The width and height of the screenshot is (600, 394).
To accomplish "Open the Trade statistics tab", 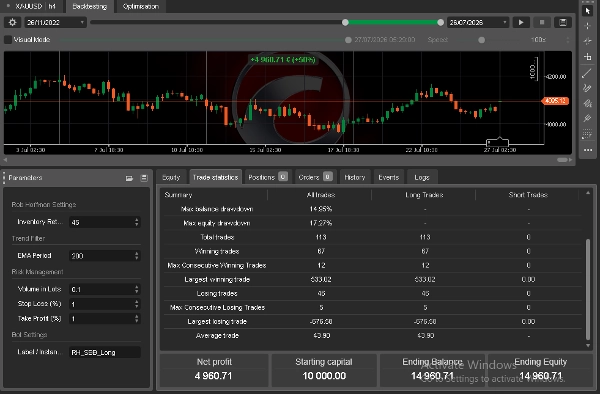I will 215,177.
